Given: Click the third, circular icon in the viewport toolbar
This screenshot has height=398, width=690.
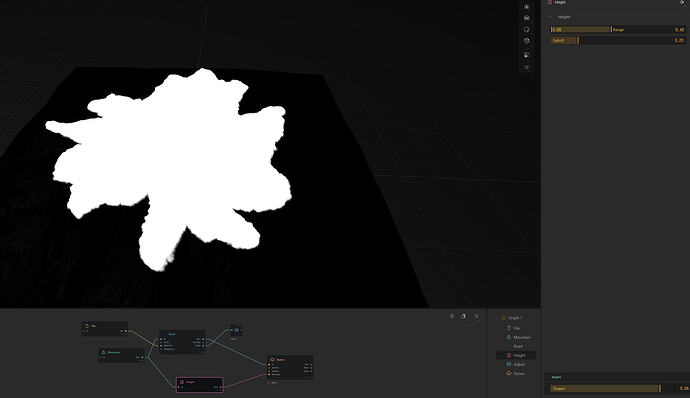Looking at the screenshot, I should coord(527,29).
